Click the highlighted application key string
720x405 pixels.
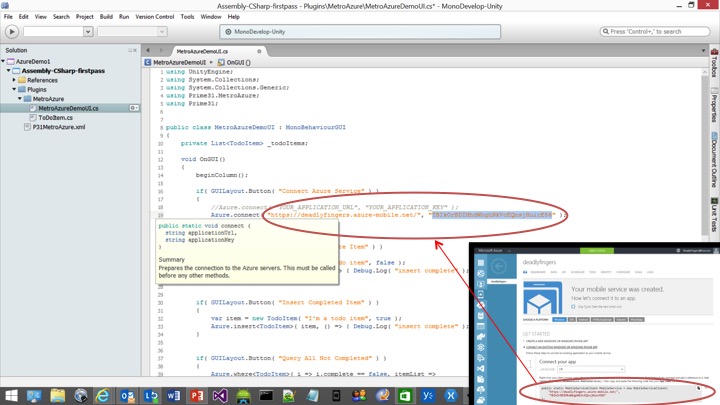click(492, 214)
